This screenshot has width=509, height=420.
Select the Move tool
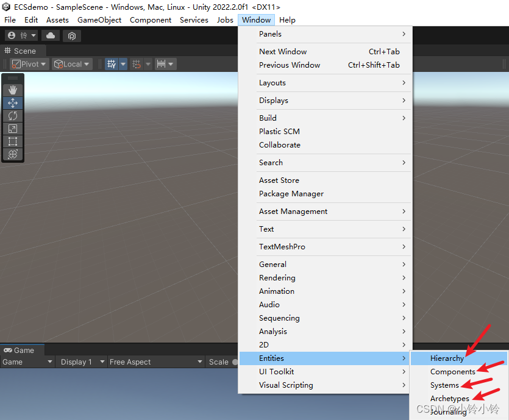coord(13,103)
